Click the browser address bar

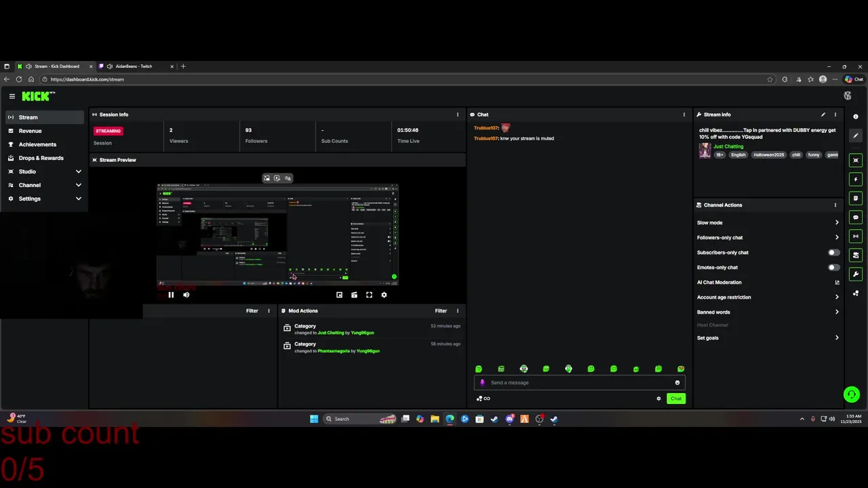pos(407,79)
